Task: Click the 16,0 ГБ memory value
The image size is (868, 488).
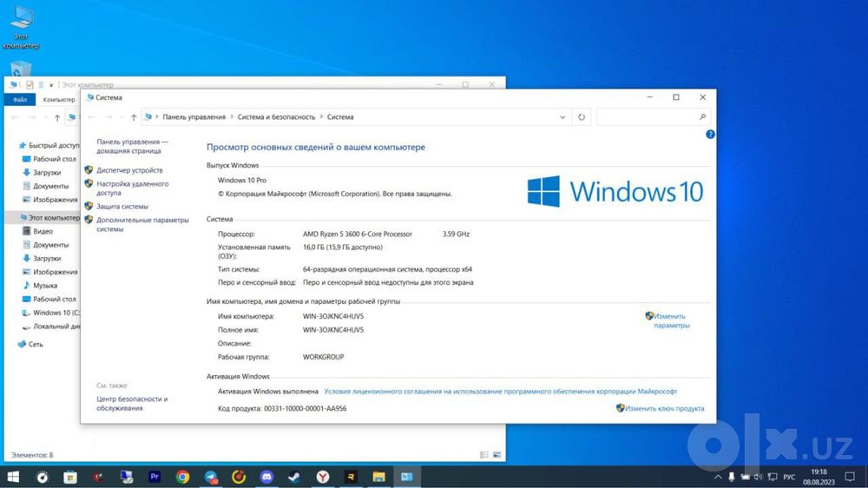Action: click(342, 247)
